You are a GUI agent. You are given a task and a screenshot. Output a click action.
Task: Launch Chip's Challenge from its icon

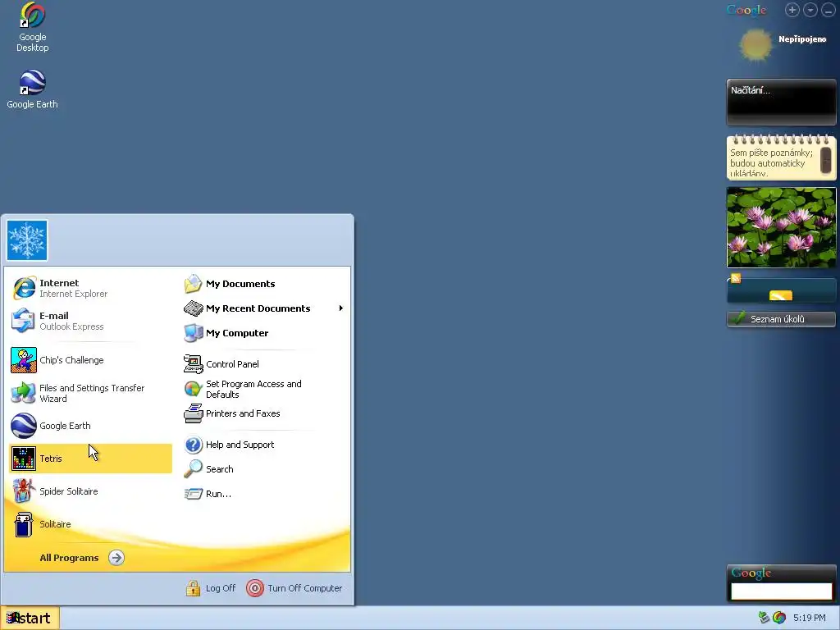[24, 360]
